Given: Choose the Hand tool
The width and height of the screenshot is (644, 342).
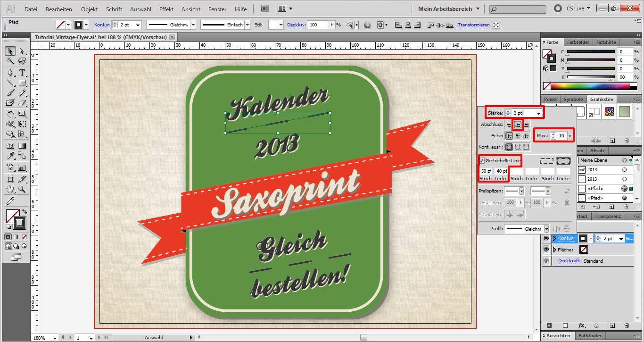Looking at the screenshot, I should 10,190.
